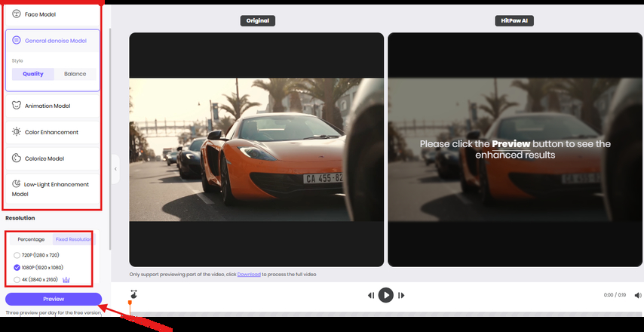This screenshot has height=332, width=644.
Task: Open the Download link below video
Action: [x=249, y=275]
